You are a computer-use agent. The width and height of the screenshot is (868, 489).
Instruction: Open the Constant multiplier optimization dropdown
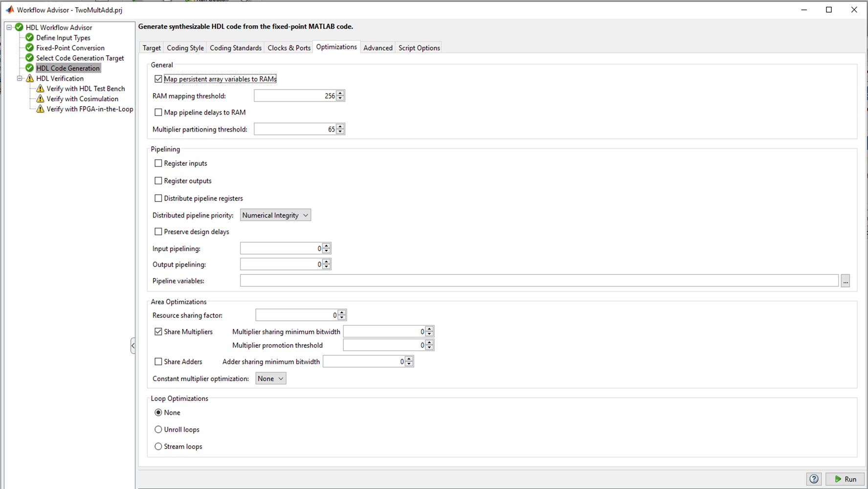coord(270,378)
